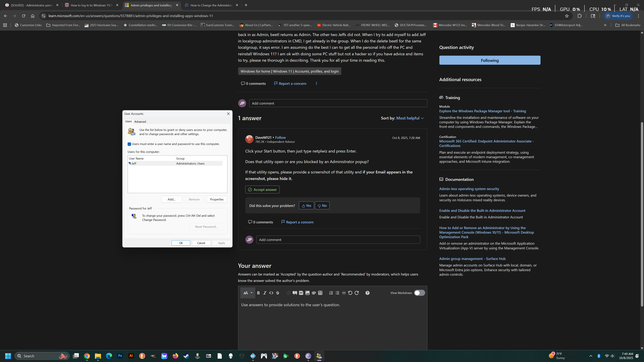Uncheck 'Users must enter a user name' checkbox
Image resolution: width=644 pixels, height=362 pixels.
click(x=129, y=144)
